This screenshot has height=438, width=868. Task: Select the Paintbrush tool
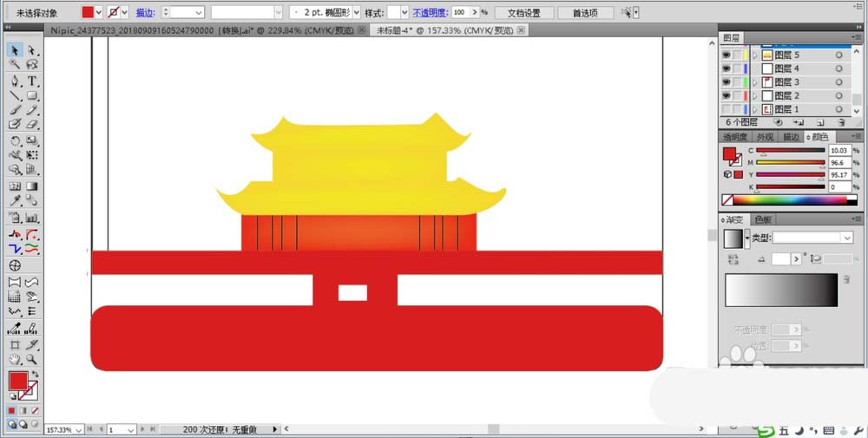[15, 110]
